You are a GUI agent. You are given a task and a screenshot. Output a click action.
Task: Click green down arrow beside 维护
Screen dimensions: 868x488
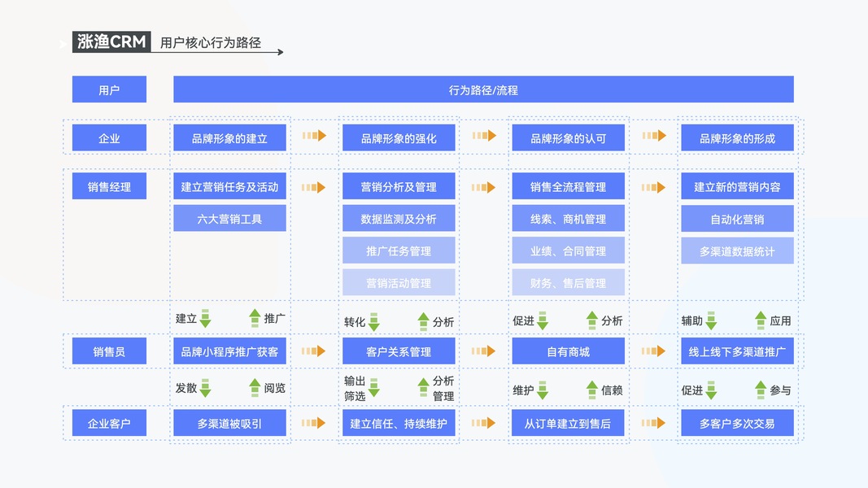[x=543, y=390]
